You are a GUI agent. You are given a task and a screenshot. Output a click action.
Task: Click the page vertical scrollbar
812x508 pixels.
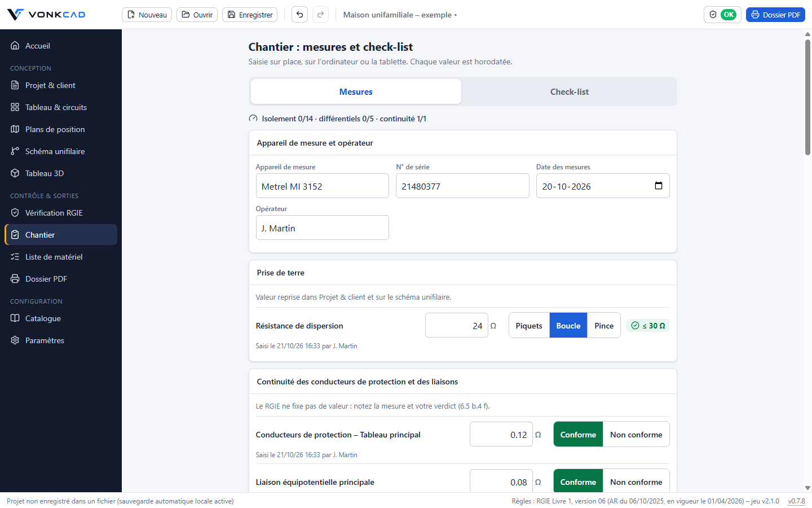point(807,97)
